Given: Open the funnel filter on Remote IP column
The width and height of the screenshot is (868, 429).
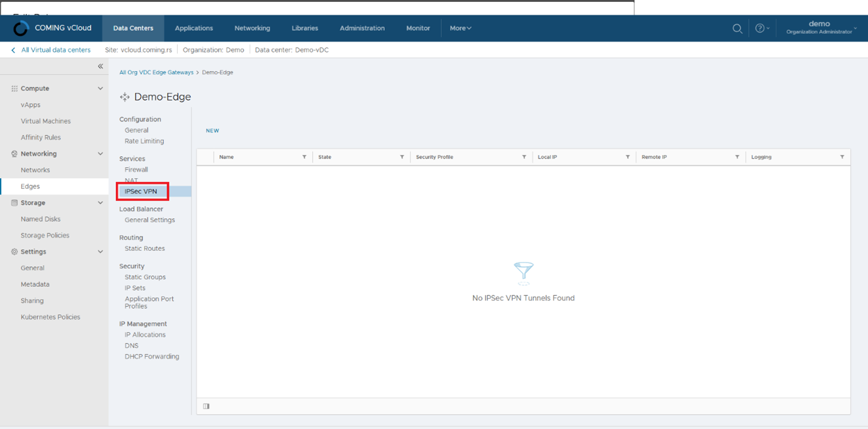Looking at the screenshot, I should click(737, 157).
